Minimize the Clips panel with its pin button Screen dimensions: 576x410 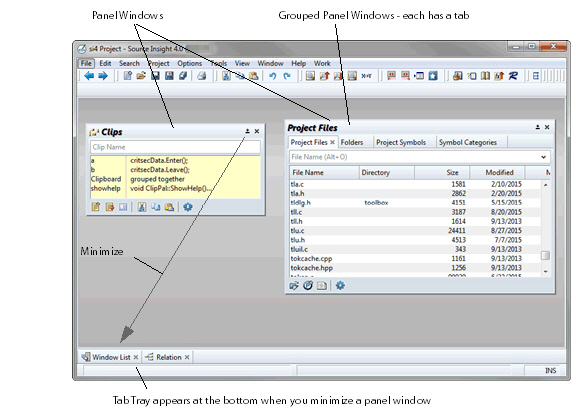pyautogui.click(x=247, y=131)
